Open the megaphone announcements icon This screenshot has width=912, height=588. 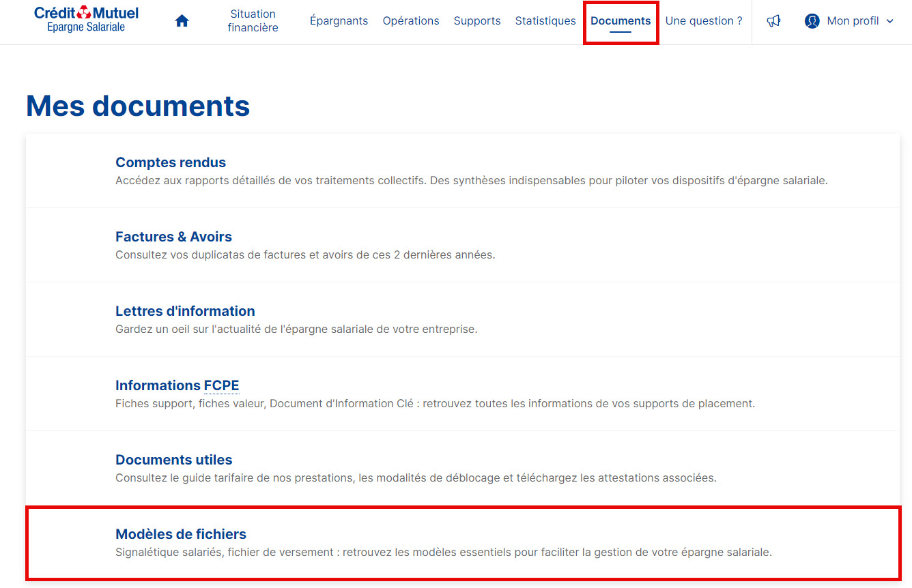[773, 21]
